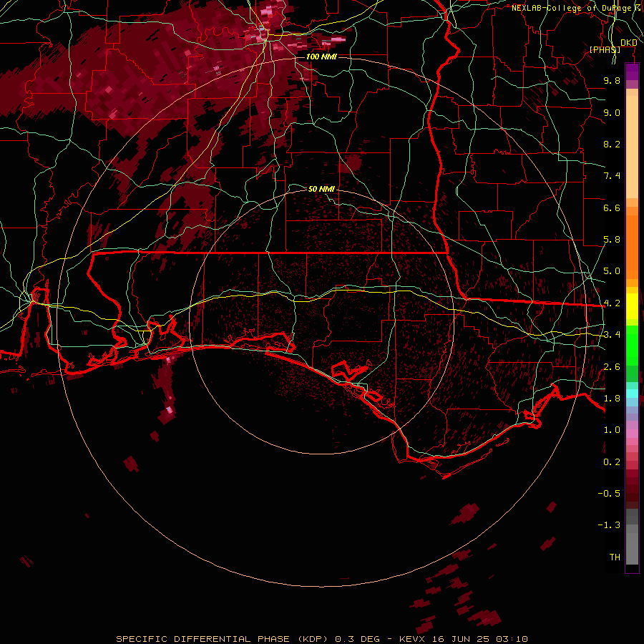Click the 4.2 scale value
The width and height of the screenshot is (644, 644).
pyautogui.click(x=612, y=303)
